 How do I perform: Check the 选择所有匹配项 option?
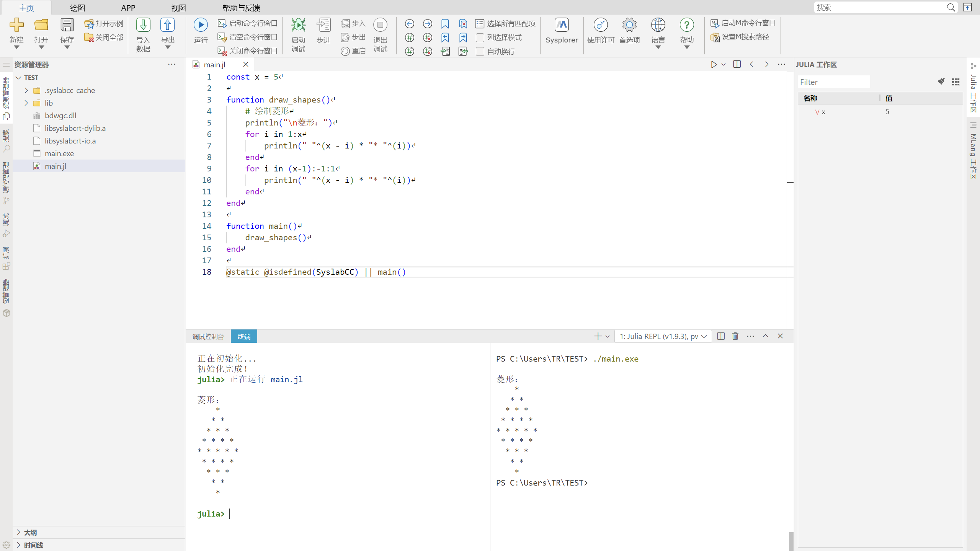[505, 24]
